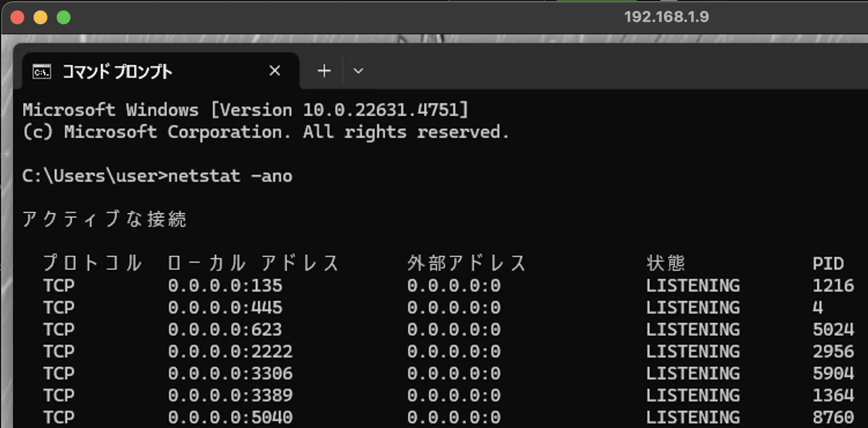Click the PID column header
868x428 pixels.
828,264
